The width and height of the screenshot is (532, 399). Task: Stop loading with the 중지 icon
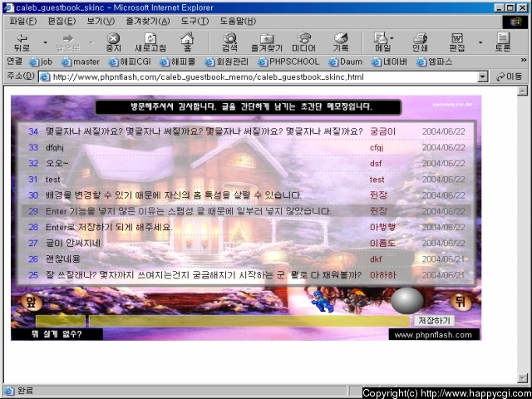pos(113,42)
